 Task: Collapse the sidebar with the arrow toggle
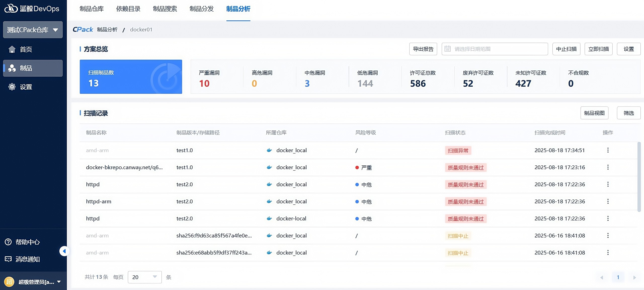[64, 251]
